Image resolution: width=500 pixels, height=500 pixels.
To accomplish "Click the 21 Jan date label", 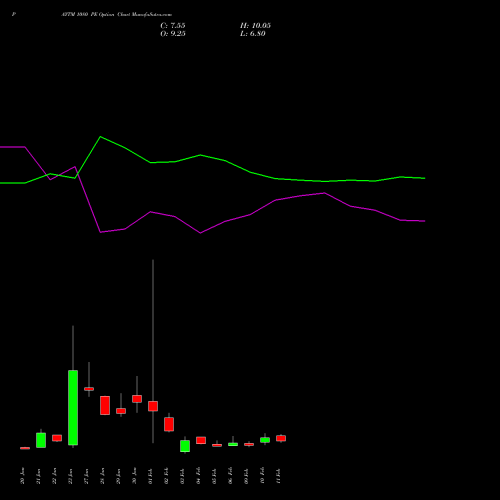I will (38, 476).
